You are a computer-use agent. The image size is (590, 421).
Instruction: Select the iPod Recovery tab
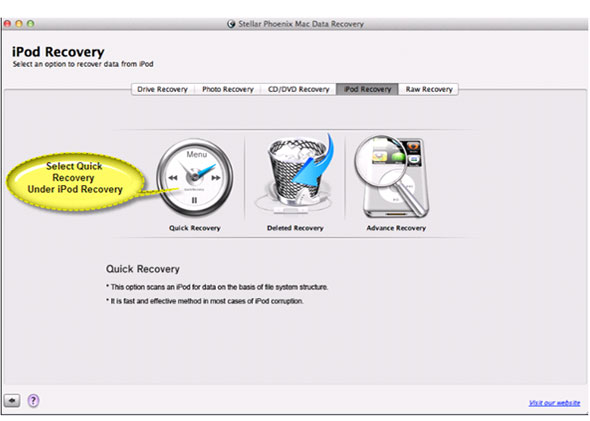coord(367,90)
